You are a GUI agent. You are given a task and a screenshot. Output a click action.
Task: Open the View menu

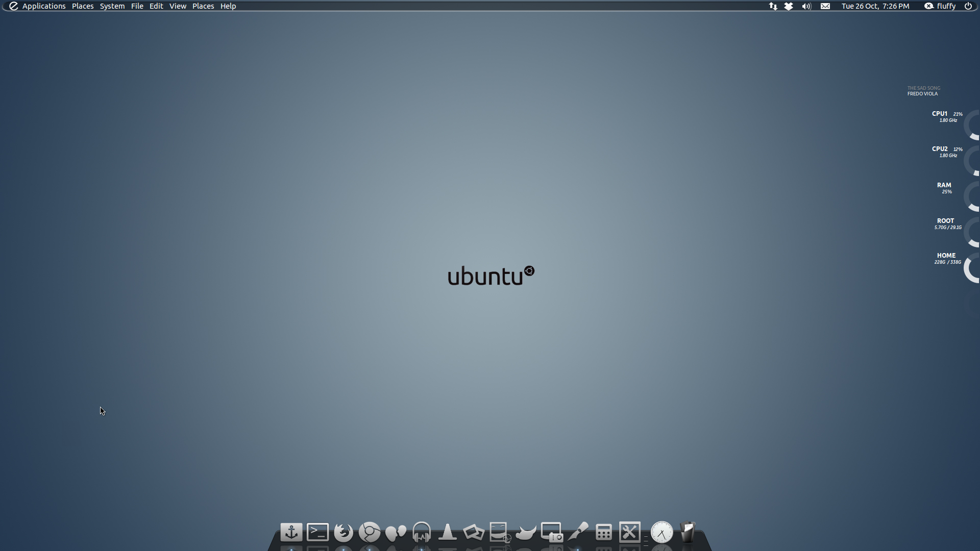(178, 6)
